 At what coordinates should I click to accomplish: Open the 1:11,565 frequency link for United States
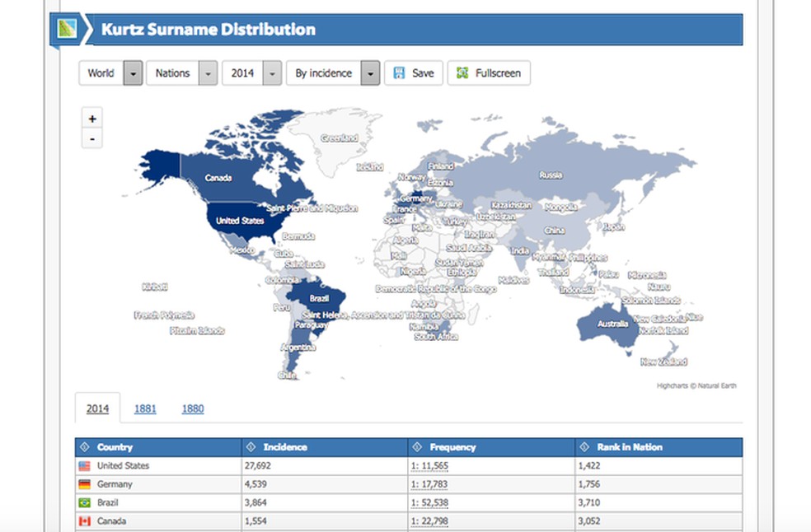[x=429, y=464]
